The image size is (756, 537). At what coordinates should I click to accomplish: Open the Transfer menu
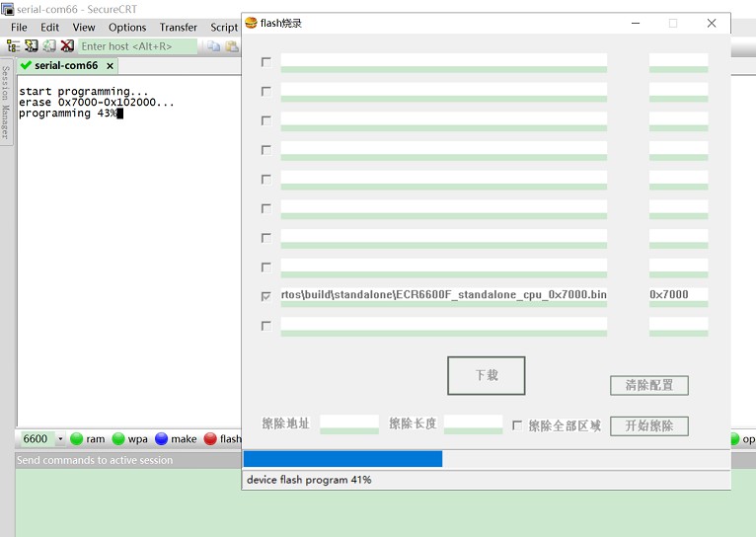click(179, 28)
